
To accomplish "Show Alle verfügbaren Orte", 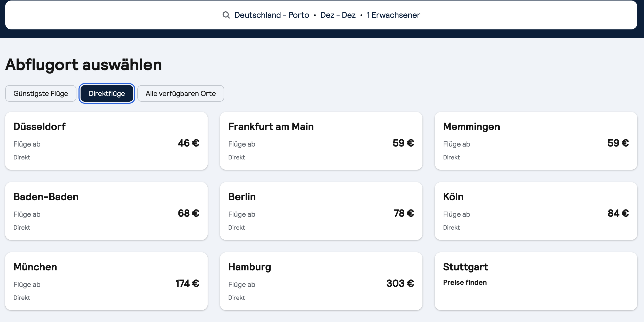I will (x=180, y=93).
